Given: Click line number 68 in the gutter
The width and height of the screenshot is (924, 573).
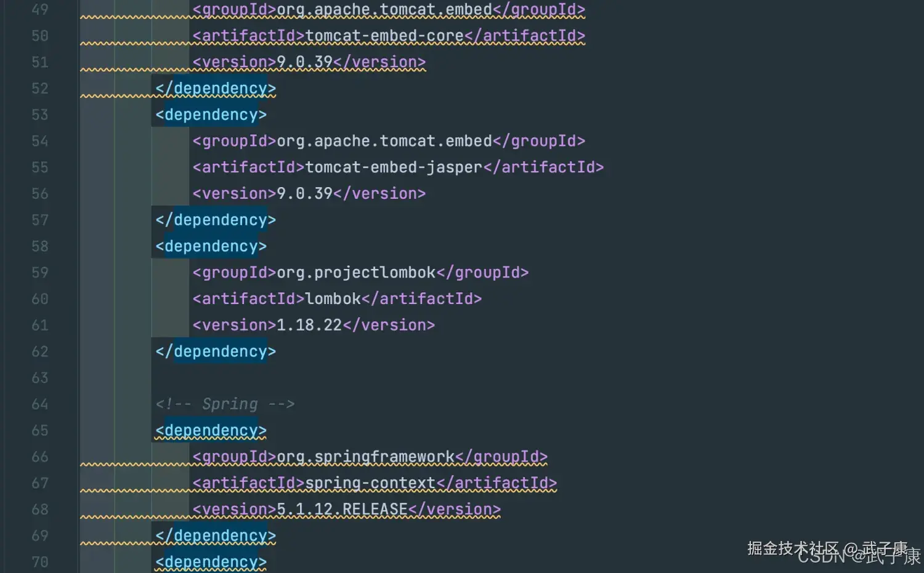Looking at the screenshot, I should (40, 510).
